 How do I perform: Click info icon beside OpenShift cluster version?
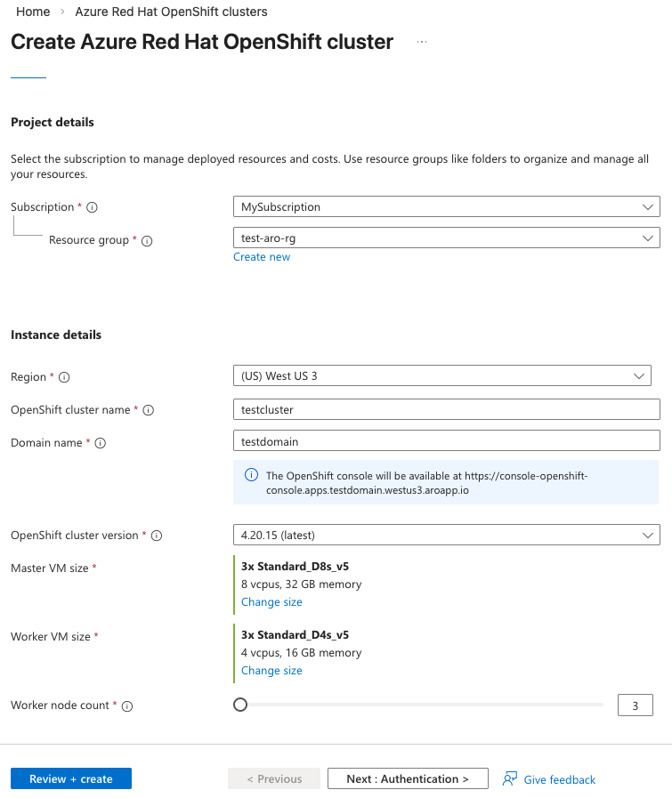click(x=157, y=536)
